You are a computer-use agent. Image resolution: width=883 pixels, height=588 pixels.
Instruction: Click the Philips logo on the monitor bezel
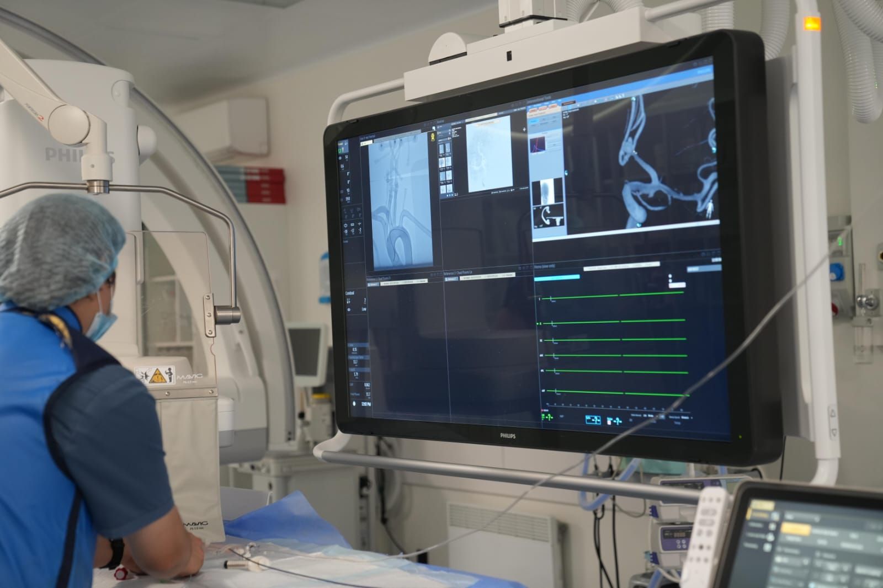[508, 436]
